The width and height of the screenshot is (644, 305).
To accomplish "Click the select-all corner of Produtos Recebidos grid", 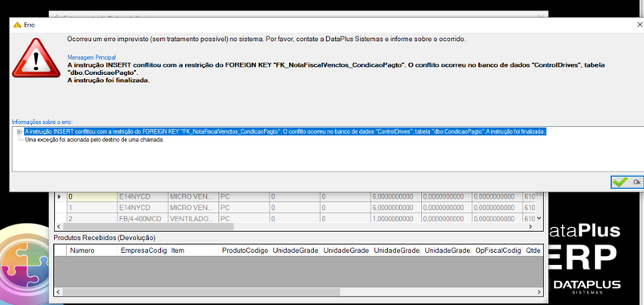I will 60,250.
